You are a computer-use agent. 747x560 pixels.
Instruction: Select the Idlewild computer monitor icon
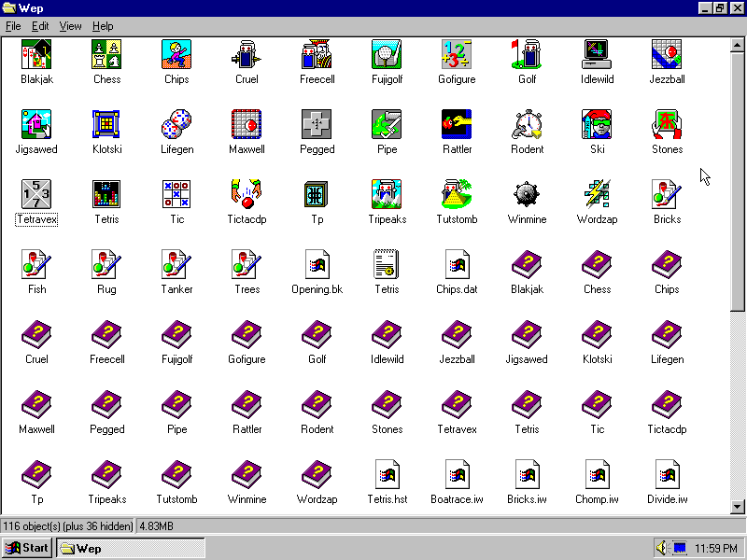(x=597, y=54)
